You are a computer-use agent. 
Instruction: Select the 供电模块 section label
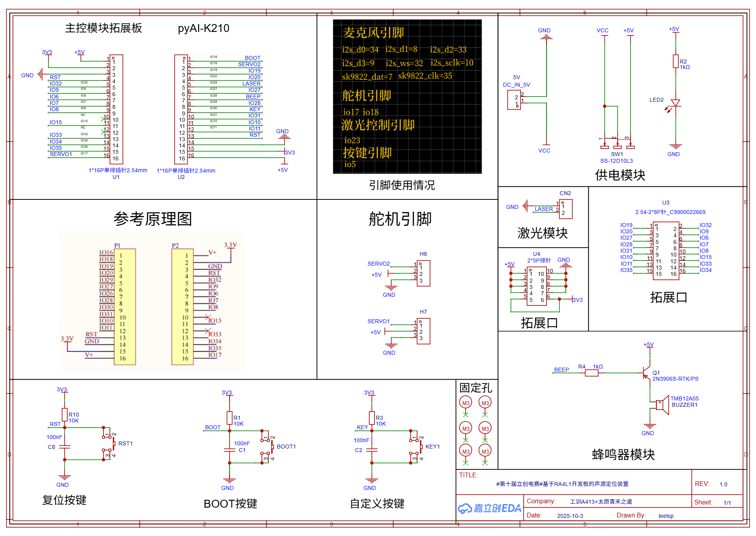point(620,175)
